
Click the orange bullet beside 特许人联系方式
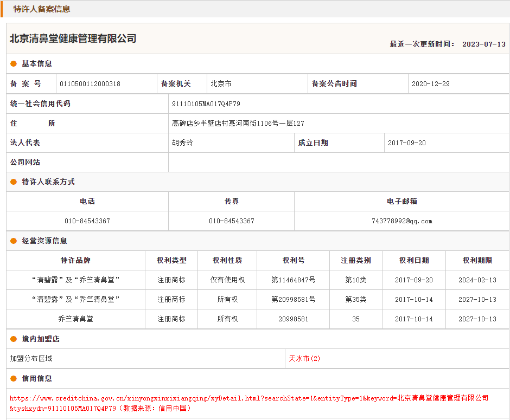(x=14, y=182)
